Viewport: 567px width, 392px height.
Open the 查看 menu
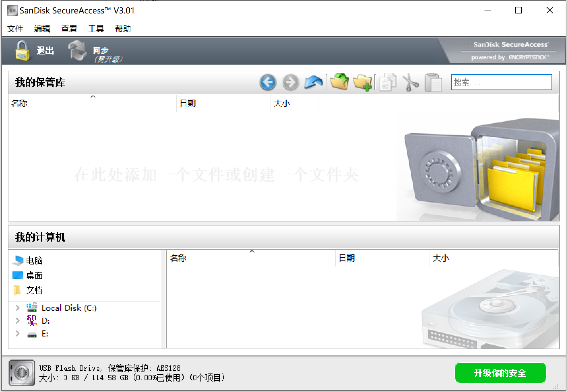click(69, 29)
